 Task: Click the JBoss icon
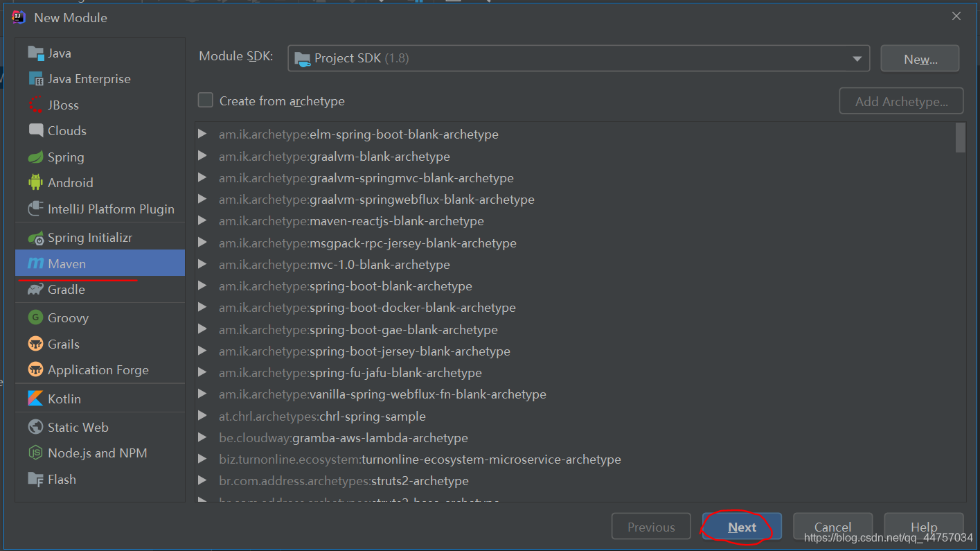pos(35,105)
